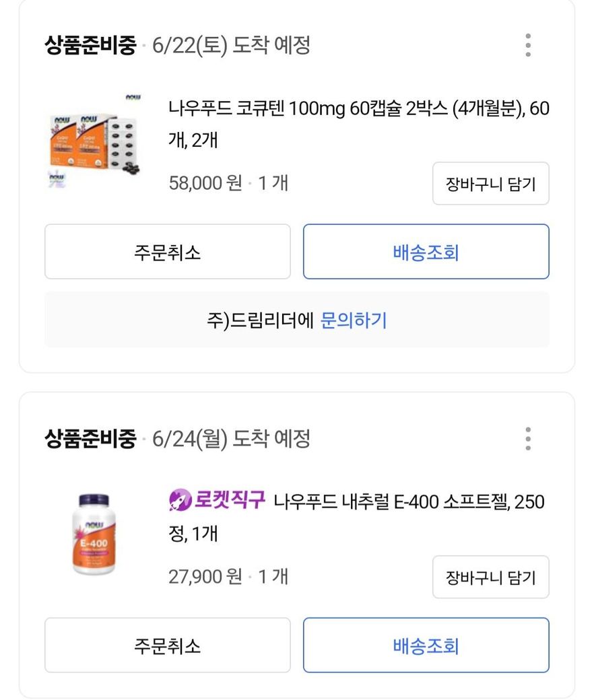594x700 pixels.
Task: Track 코큐텐 delivery with 배송조회
Action: [x=426, y=252]
